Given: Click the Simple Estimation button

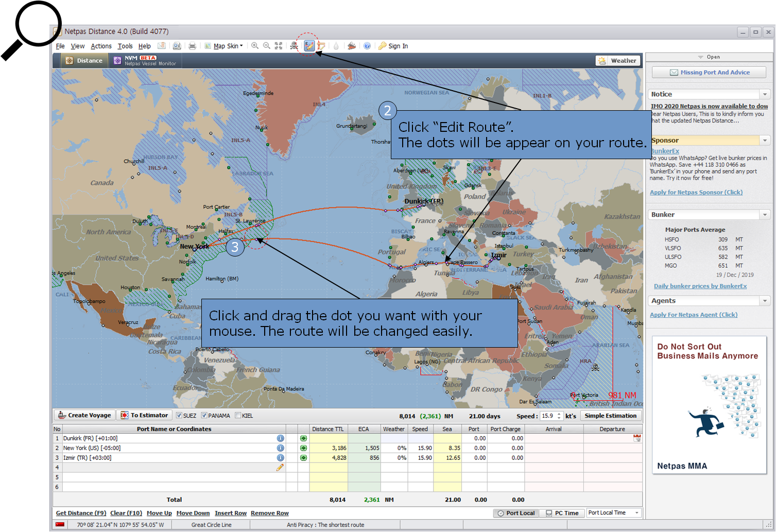Looking at the screenshot, I should click(x=610, y=416).
